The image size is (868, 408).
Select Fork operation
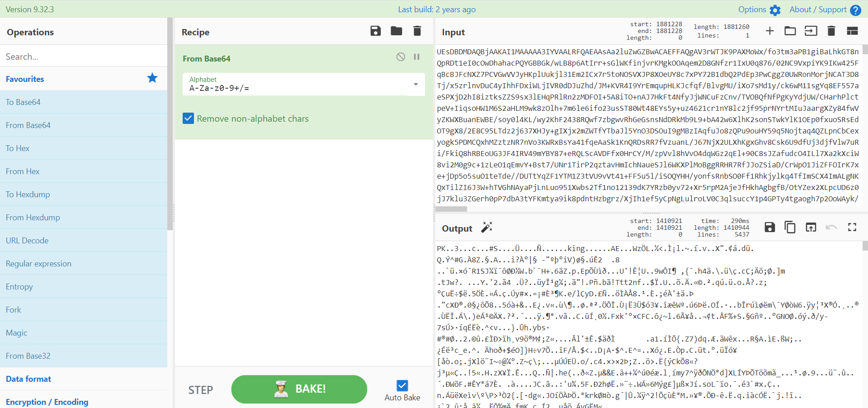(x=84, y=310)
